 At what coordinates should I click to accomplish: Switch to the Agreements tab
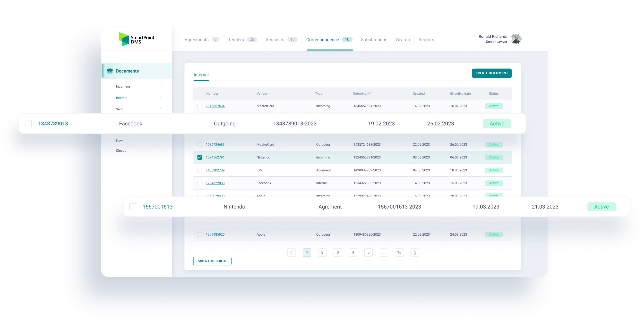coord(197,40)
